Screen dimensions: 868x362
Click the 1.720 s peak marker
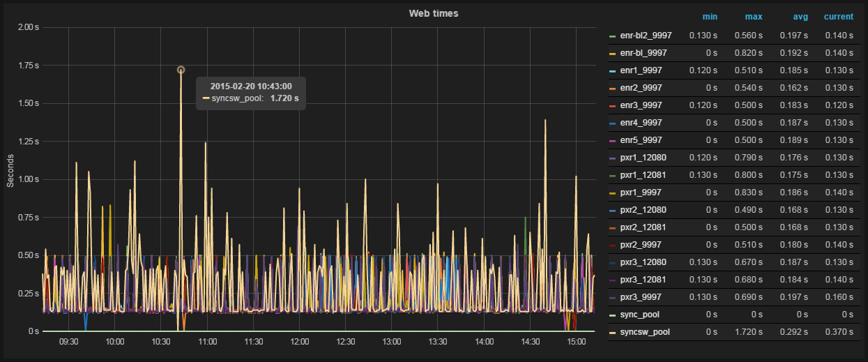pyautogui.click(x=181, y=70)
